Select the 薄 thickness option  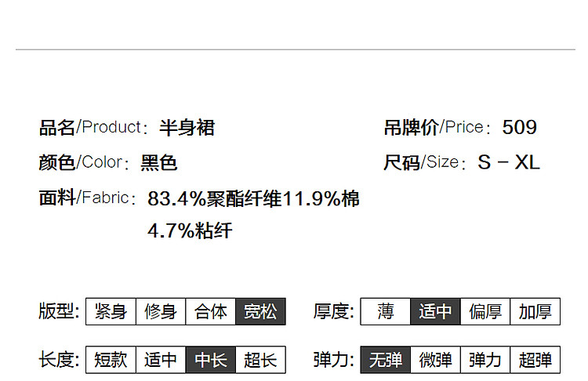(x=386, y=311)
